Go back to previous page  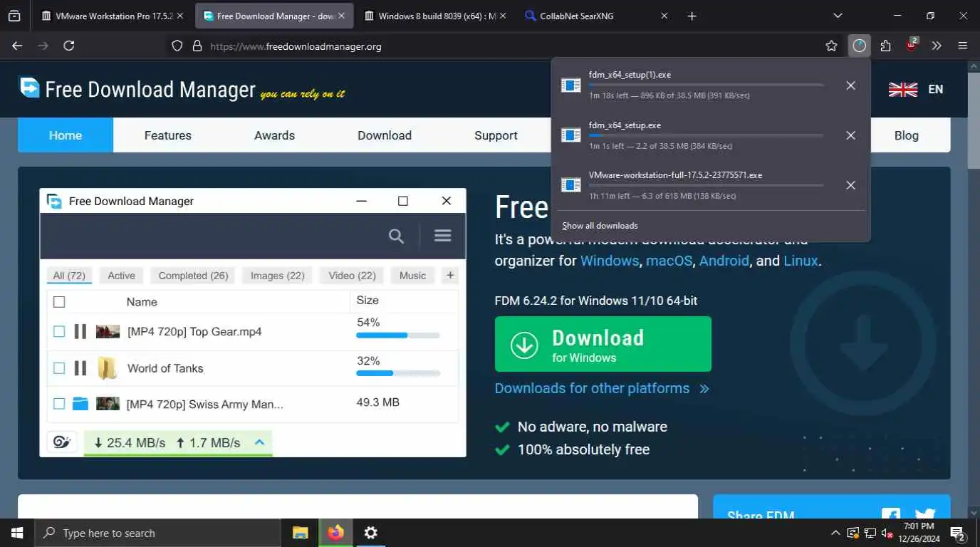pos(18,46)
